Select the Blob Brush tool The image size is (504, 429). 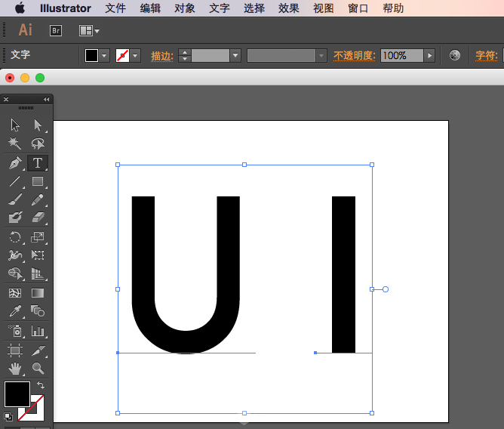(x=15, y=218)
